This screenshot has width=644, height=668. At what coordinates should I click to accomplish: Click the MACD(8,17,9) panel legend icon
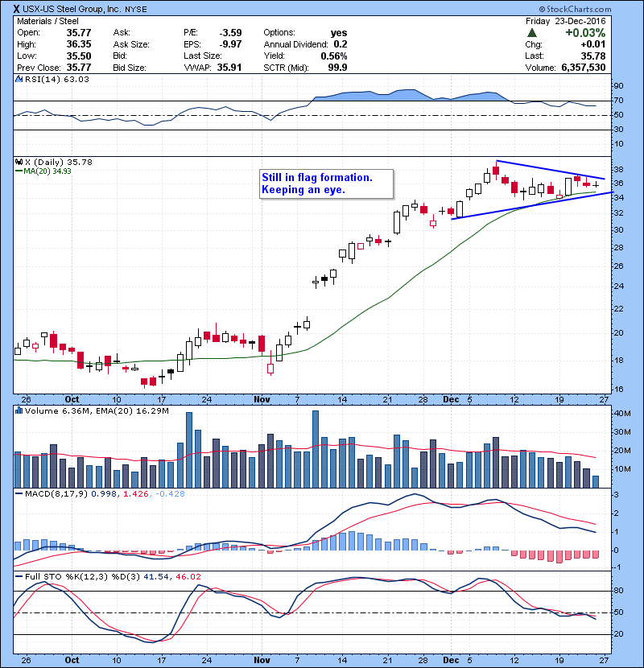click(x=19, y=493)
